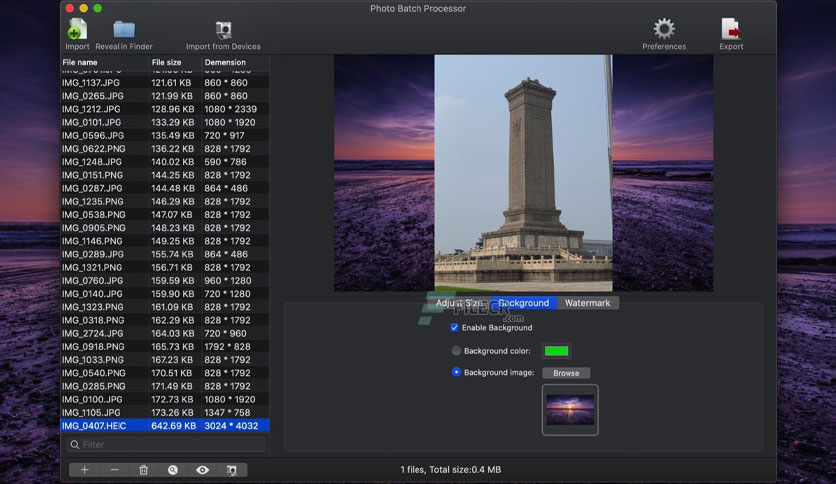This screenshot has height=484, width=836.
Task: Click the 3024 * 4032 dimension cell
Action: tap(231, 426)
